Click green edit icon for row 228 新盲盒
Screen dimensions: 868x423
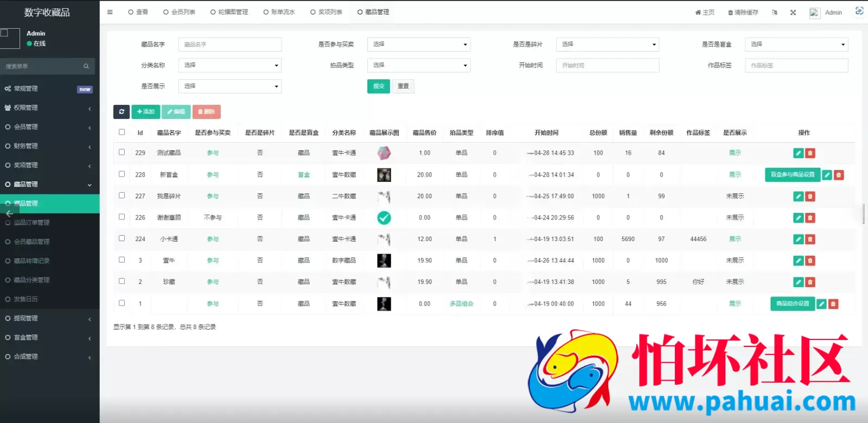[827, 175]
